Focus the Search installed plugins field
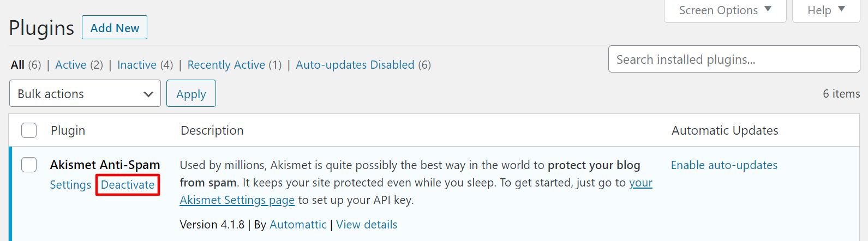Image resolution: width=868 pixels, height=241 pixels. (734, 59)
